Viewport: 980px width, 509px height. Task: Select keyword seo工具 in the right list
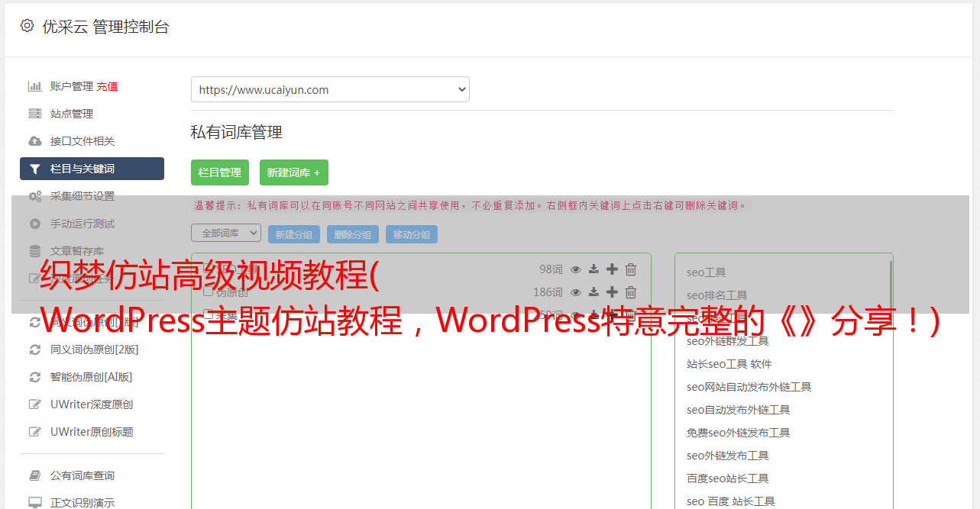(707, 272)
